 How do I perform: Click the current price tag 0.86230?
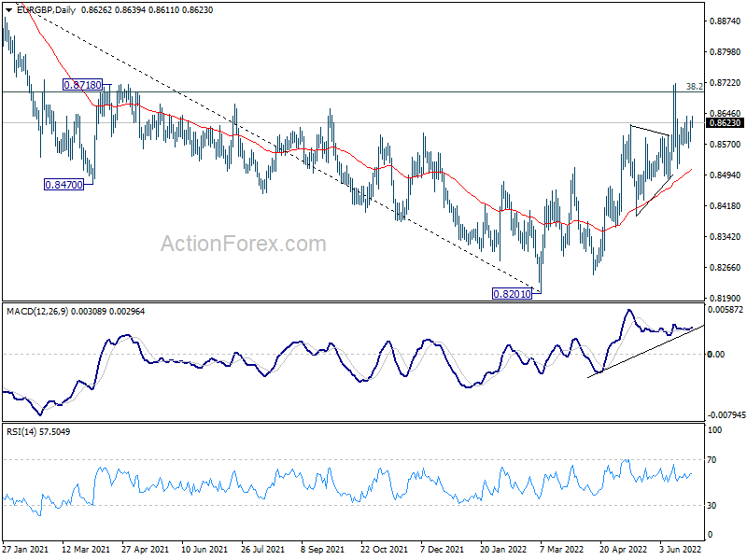click(726, 123)
